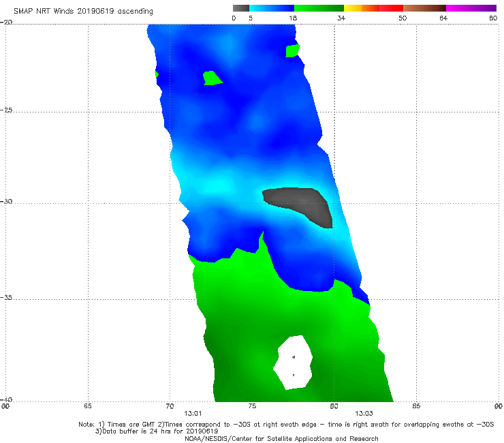This screenshot has width=504, height=443.
Task: Click the color bar label "50"
Action: [x=403, y=18]
